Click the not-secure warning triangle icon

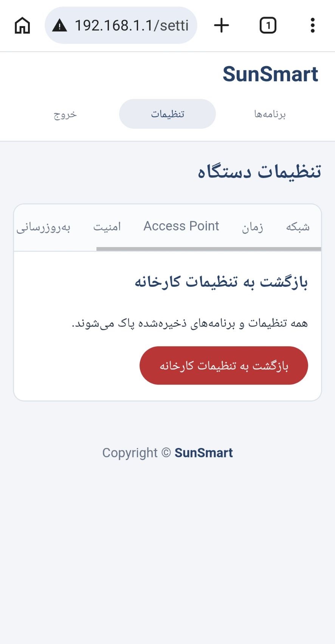(59, 26)
